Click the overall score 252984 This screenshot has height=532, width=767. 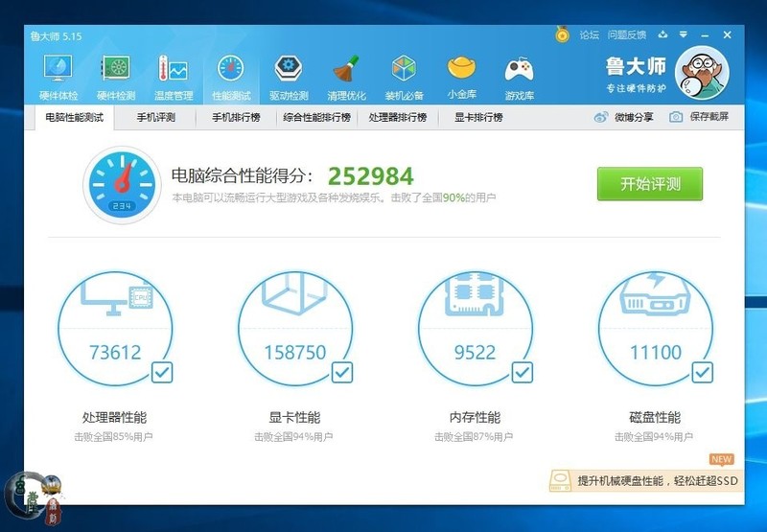[371, 176]
